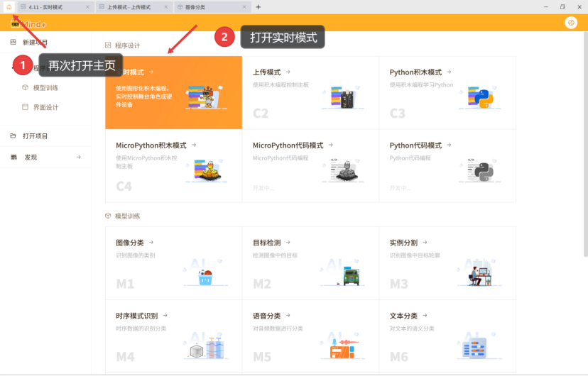Expand the 发现 submenu arrow
Image resolution: width=588 pixels, height=376 pixels.
[x=78, y=157]
